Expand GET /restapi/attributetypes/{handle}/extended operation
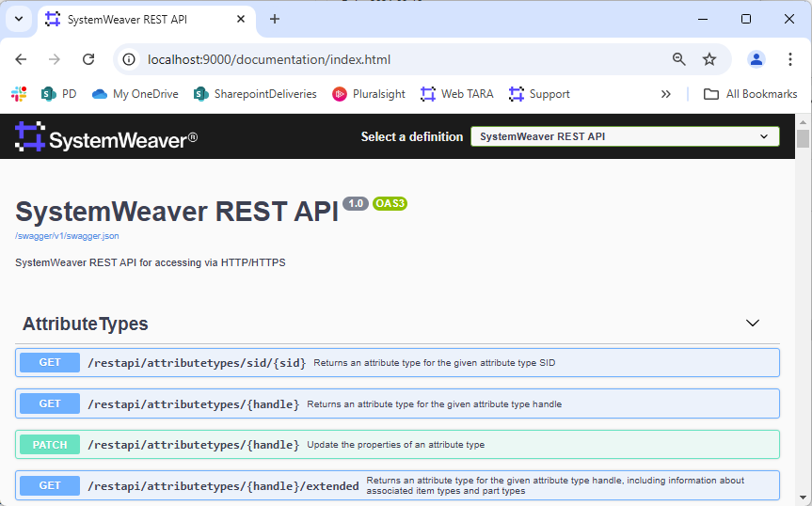812x506 pixels. pyautogui.click(x=397, y=485)
